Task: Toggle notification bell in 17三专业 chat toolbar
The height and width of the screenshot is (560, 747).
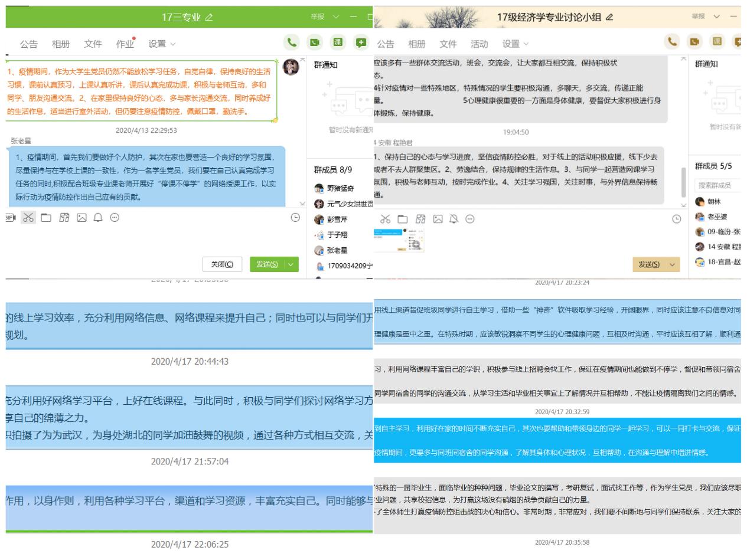Action: point(98,218)
